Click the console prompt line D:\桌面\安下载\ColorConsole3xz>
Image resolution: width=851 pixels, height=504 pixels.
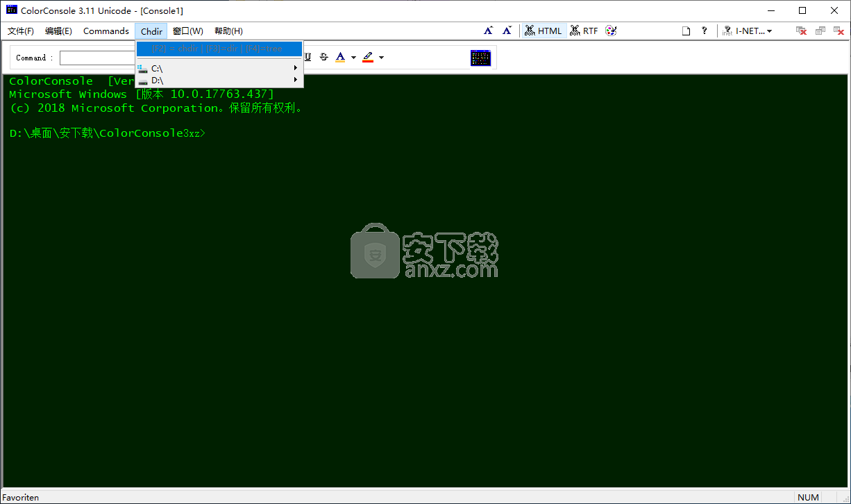(x=108, y=133)
